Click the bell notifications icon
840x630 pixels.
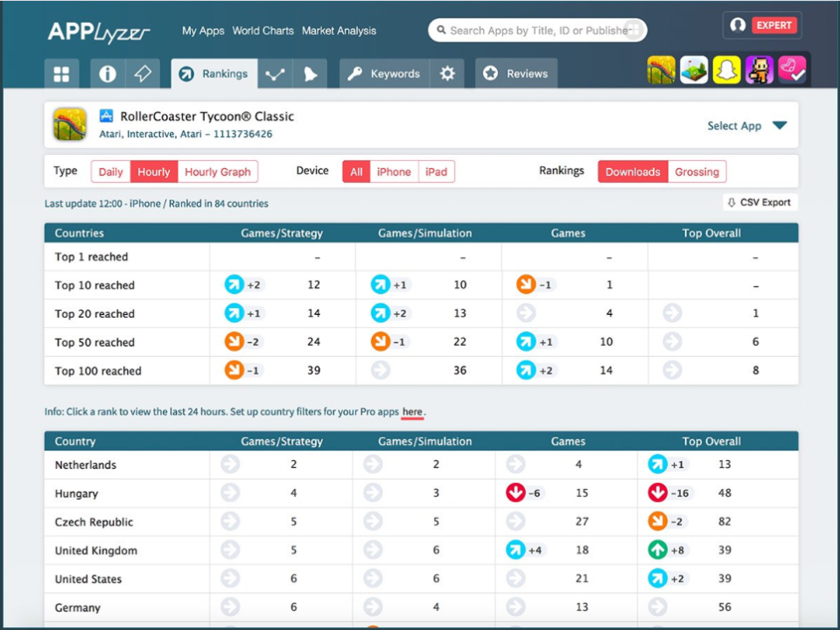(x=311, y=73)
